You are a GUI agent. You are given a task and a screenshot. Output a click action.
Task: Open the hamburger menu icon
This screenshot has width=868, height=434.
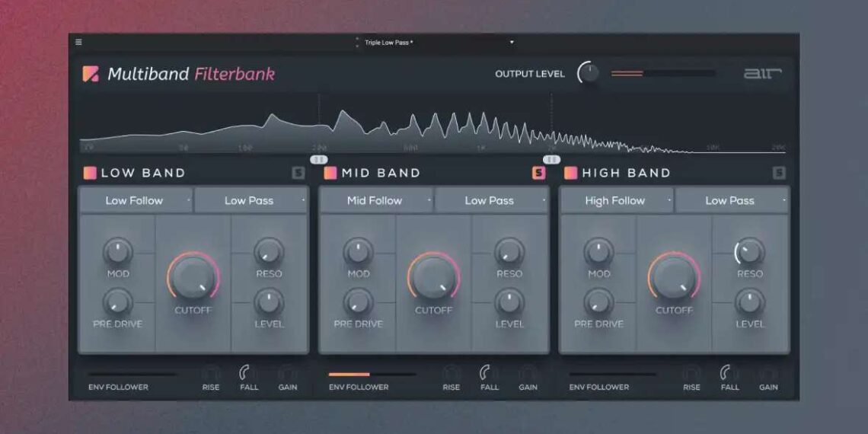point(78,42)
